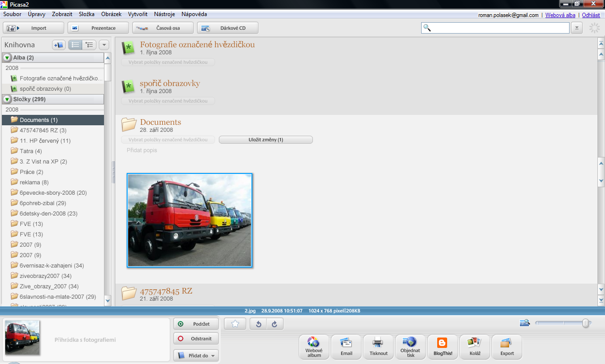Open the Nástroje menu

pos(164,14)
